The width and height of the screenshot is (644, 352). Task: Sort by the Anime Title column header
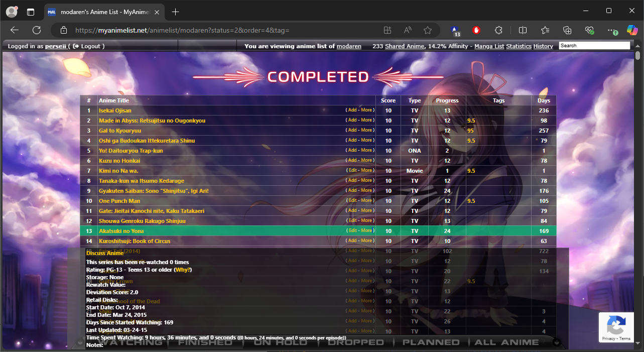[114, 100]
